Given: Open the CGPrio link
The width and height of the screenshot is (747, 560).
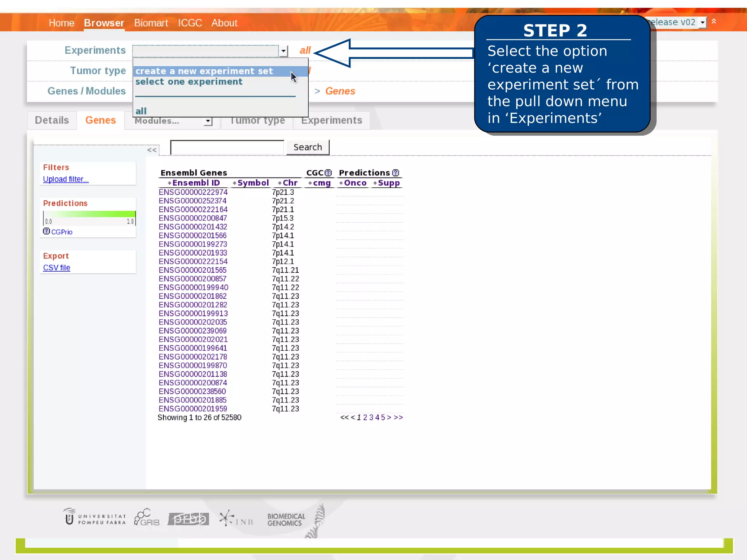Looking at the screenshot, I should pos(62,232).
